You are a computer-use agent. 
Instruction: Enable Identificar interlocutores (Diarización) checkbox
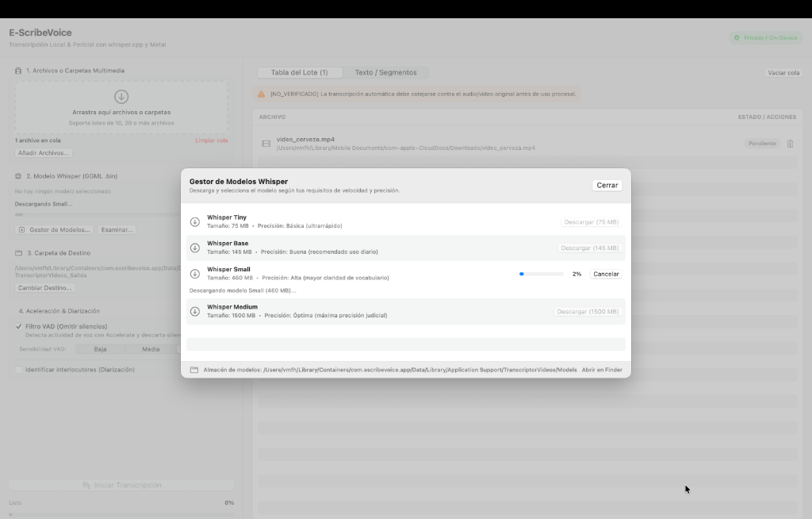pyautogui.click(x=19, y=370)
